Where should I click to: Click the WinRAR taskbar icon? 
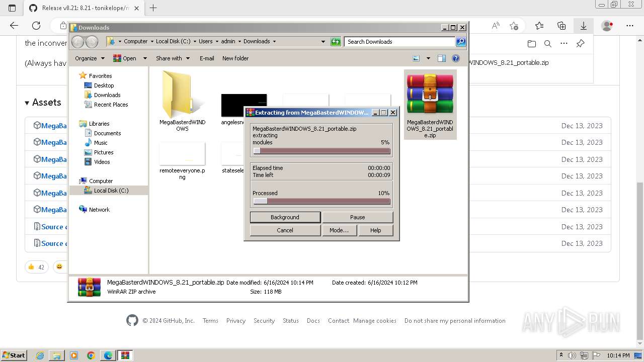click(x=125, y=355)
